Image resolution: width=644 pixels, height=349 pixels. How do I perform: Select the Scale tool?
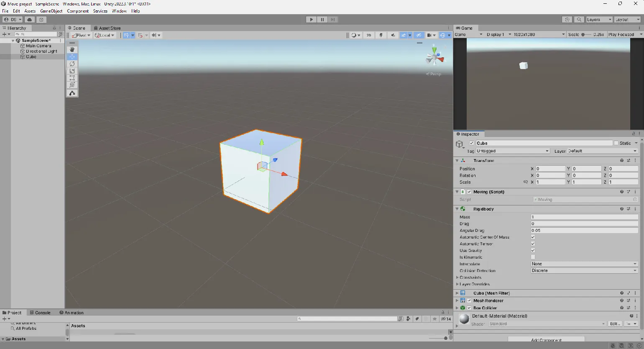(x=72, y=71)
